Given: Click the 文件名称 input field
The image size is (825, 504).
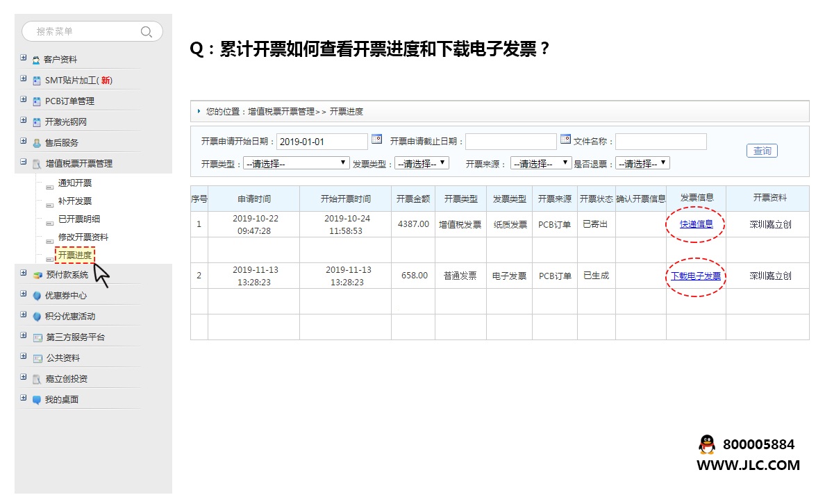Looking at the screenshot, I should tap(660, 142).
